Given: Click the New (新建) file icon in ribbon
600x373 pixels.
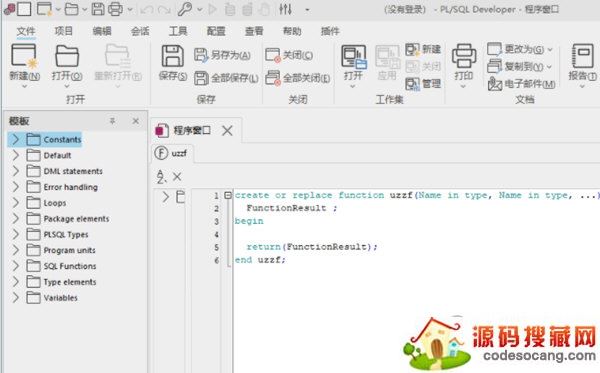Looking at the screenshot, I should [24, 56].
